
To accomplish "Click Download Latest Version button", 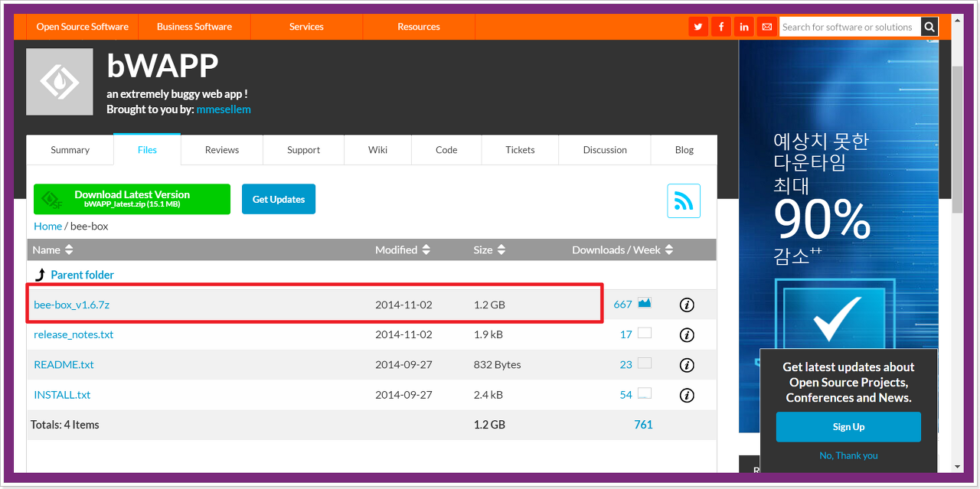I will (132, 199).
